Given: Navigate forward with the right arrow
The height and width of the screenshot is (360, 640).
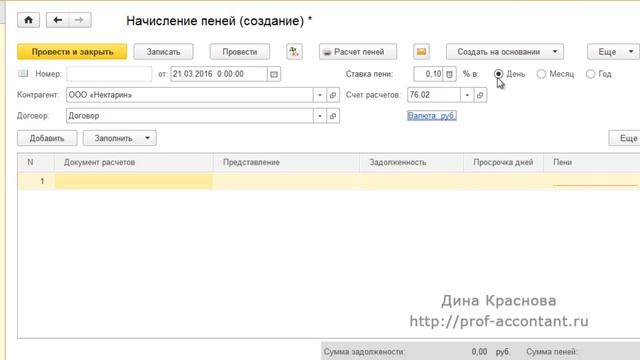Looking at the screenshot, I should click(80, 20).
